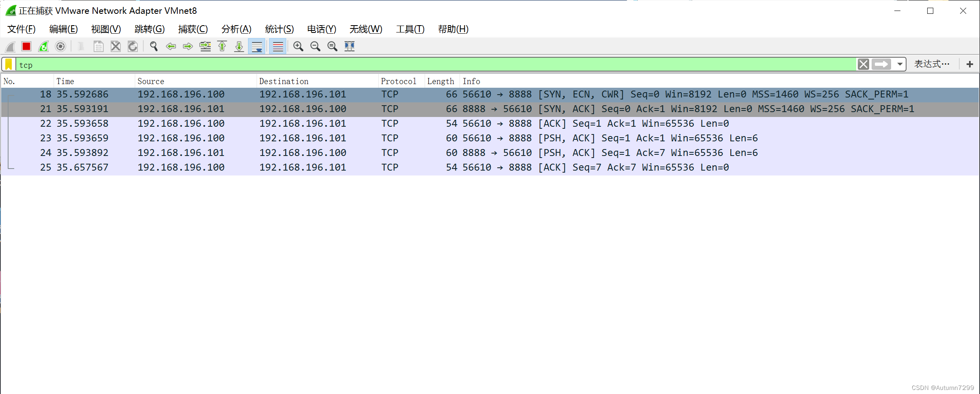Viewport: 980px width, 394px height.
Task: Go forward to next packet arrow
Action: [x=188, y=47]
